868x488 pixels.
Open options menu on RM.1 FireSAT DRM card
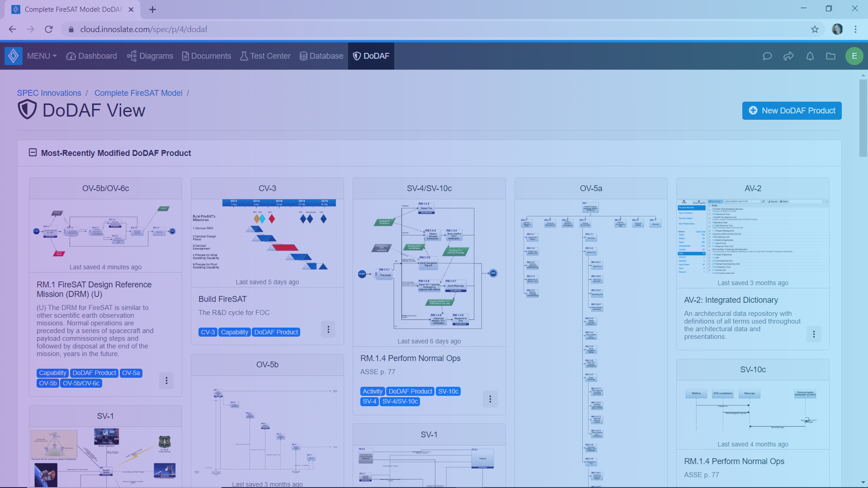click(x=166, y=381)
